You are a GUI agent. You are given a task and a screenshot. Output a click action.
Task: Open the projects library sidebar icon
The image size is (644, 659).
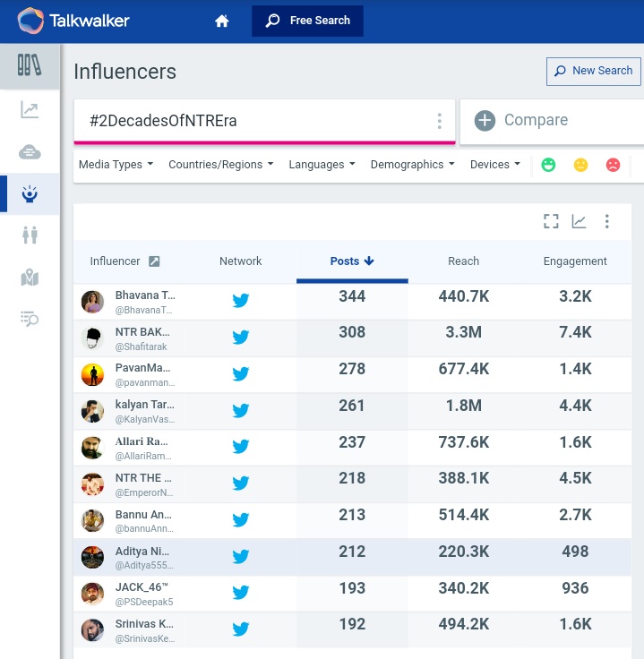[30, 65]
